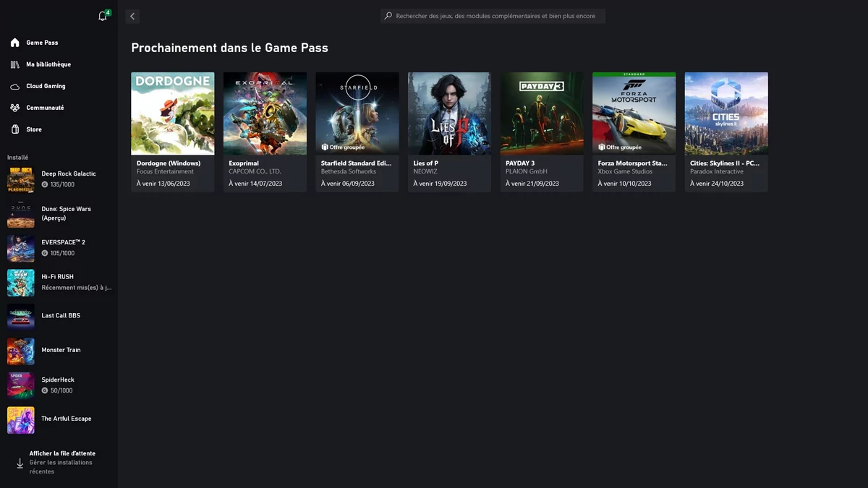The width and height of the screenshot is (868, 488).
Task: Click 'À venir 13/06/2023' text
Action: [x=163, y=184]
